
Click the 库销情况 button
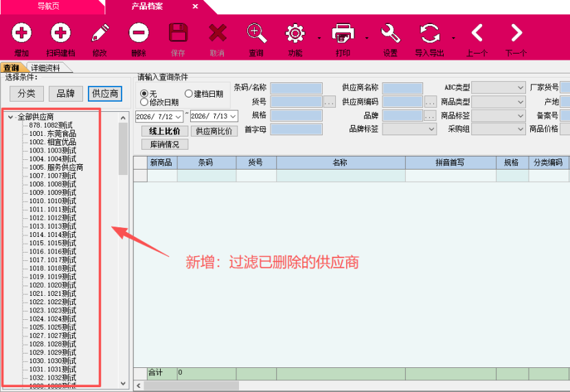click(x=165, y=145)
